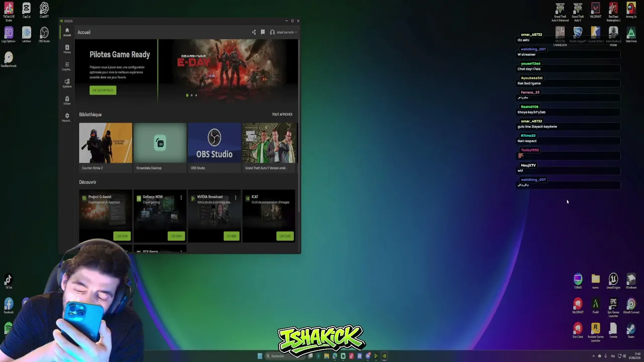Open the Counter-Strike 2 library thumbnail
This screenshot has width=644, height=362.
tap(106, 143)
